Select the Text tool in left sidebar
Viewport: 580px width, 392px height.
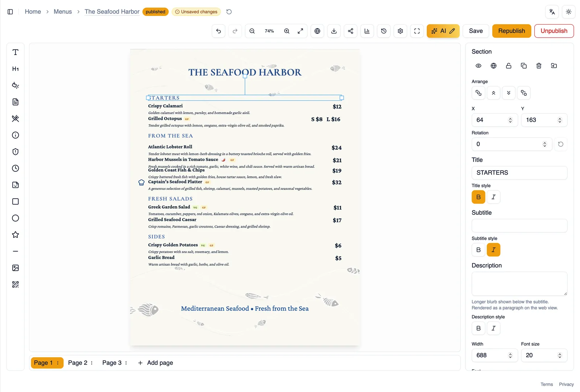15,52
